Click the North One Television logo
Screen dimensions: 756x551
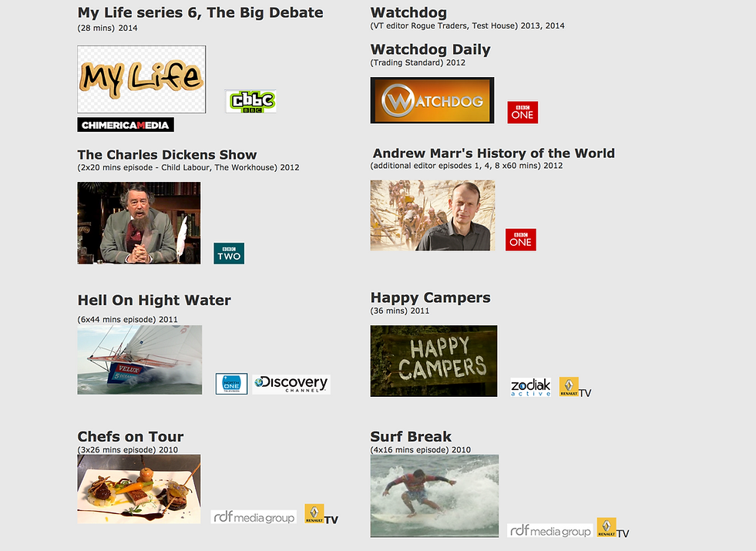231,384
